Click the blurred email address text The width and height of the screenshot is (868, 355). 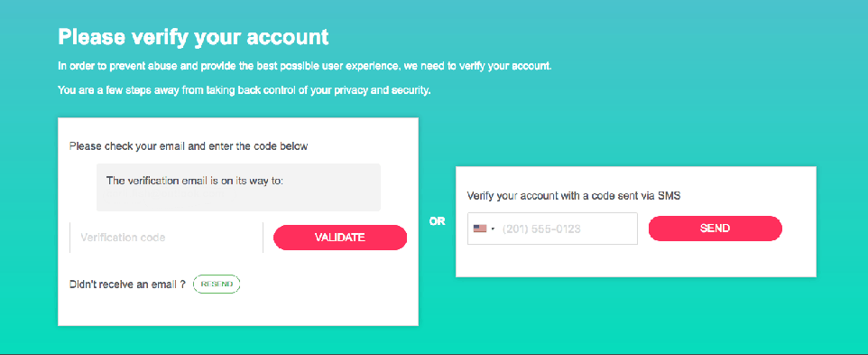tap(165, 194)
